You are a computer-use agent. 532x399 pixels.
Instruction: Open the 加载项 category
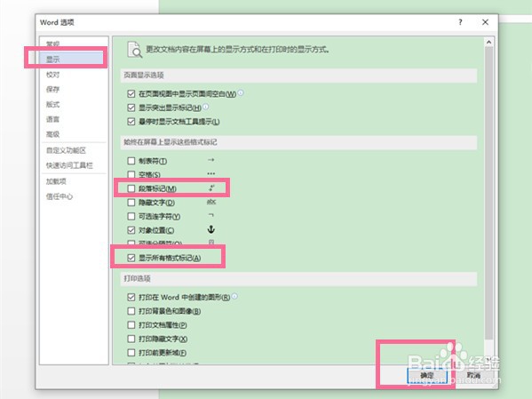tap(56, 181)
